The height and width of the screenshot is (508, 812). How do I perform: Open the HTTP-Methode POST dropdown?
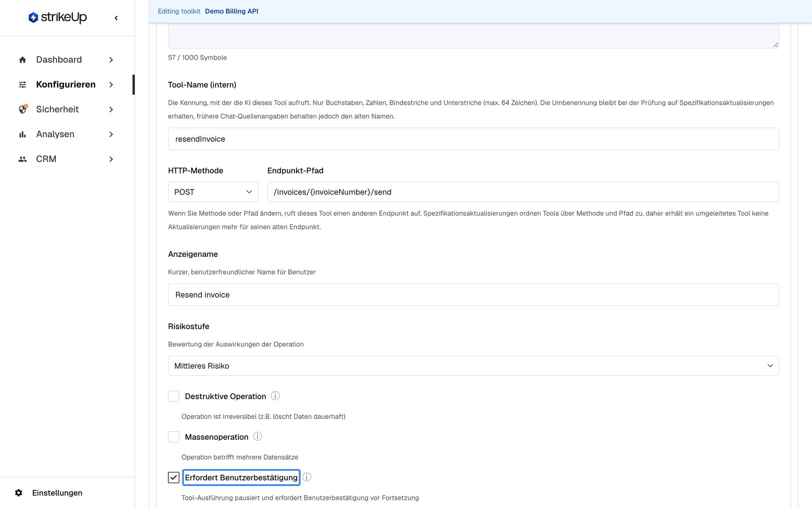(x=213, y=192)
